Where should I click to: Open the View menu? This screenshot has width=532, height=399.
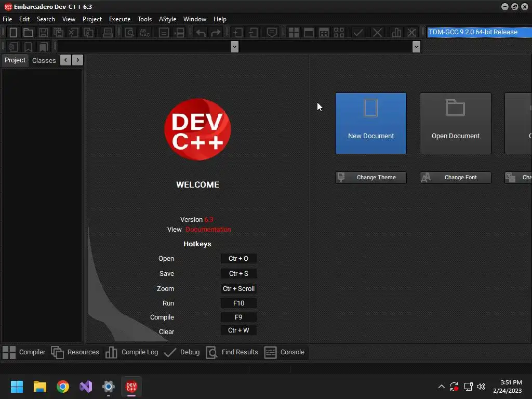click(x=69, y=19)
